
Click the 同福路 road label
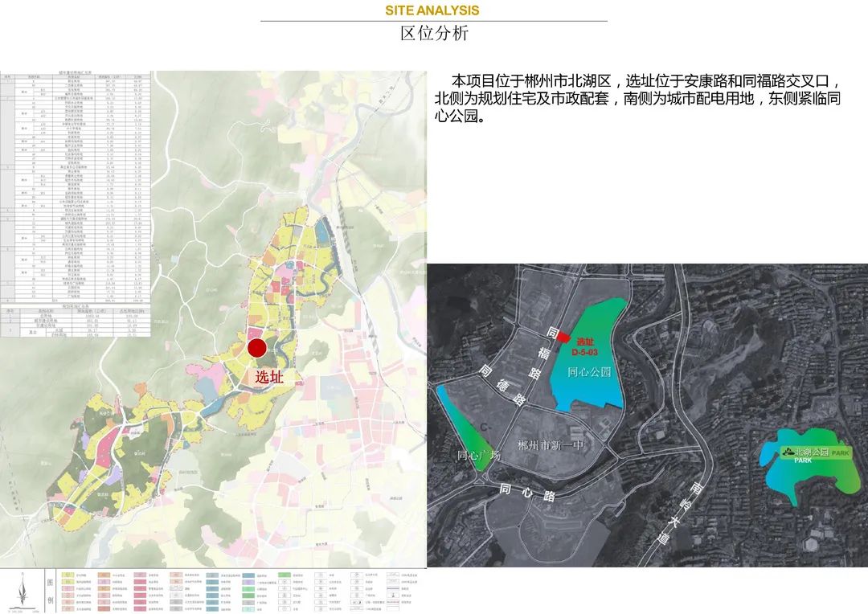[543, 352]
